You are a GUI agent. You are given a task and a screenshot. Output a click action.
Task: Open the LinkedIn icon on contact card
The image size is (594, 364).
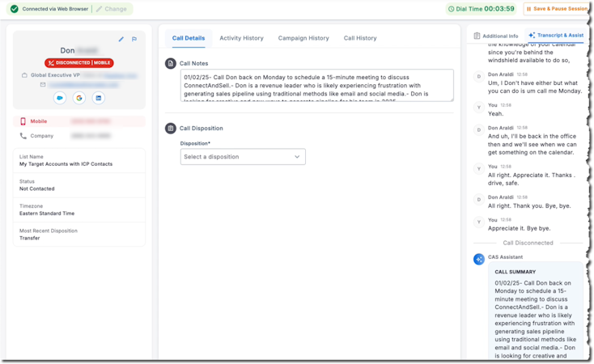(x=98, y=98)
